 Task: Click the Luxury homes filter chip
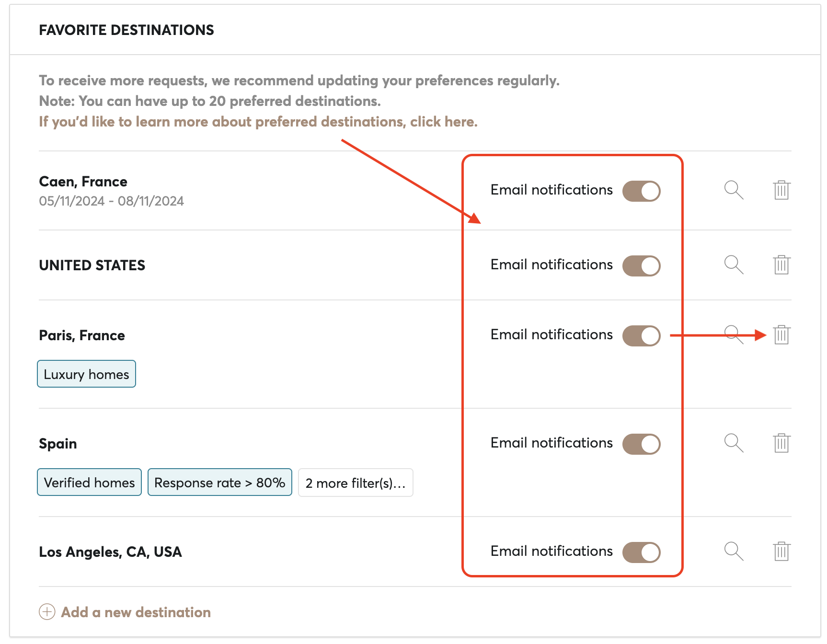86,374
